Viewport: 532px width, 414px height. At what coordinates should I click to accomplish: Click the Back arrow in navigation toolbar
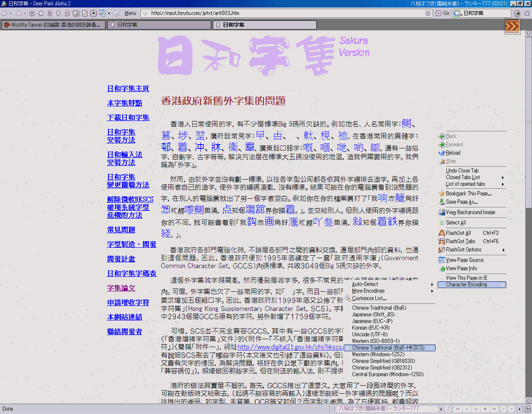tap(4, 13)
